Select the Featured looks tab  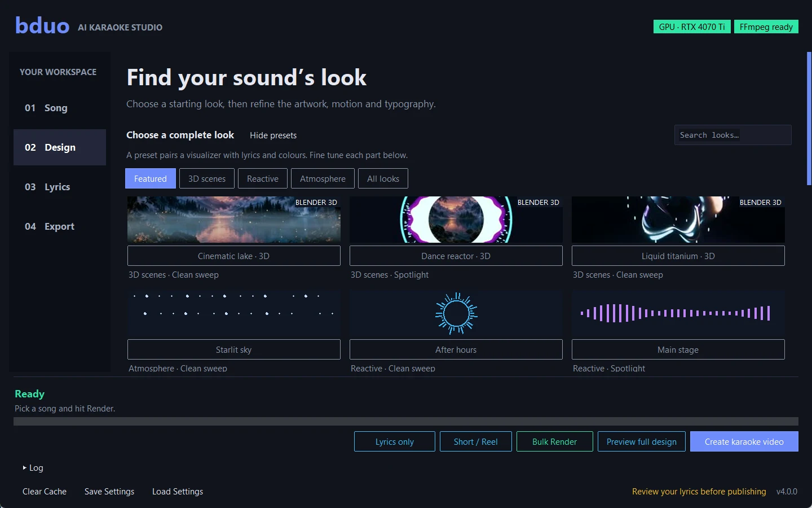point(151,178)
